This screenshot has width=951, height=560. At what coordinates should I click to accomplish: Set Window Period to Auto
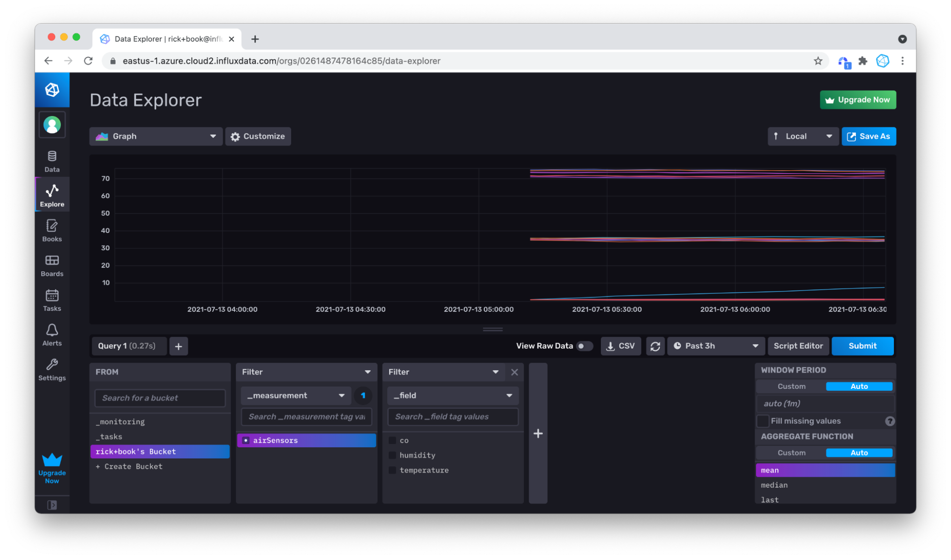coord(859,386)
